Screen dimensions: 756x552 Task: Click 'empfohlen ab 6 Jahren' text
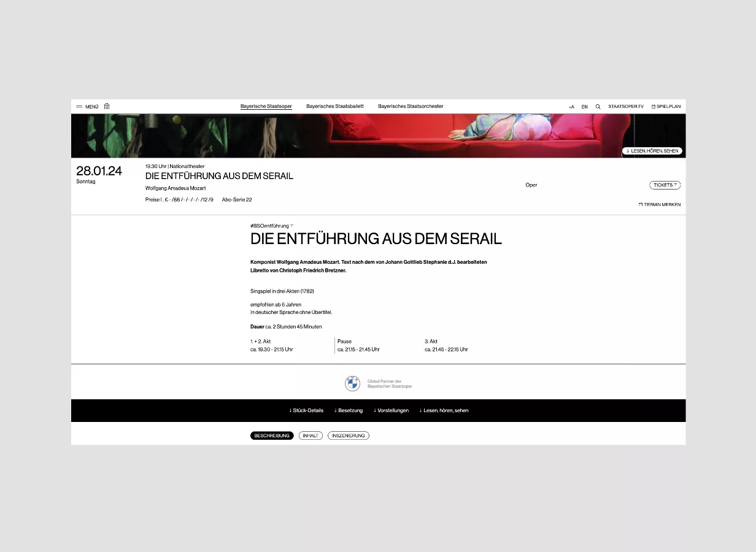coord(276,305)
